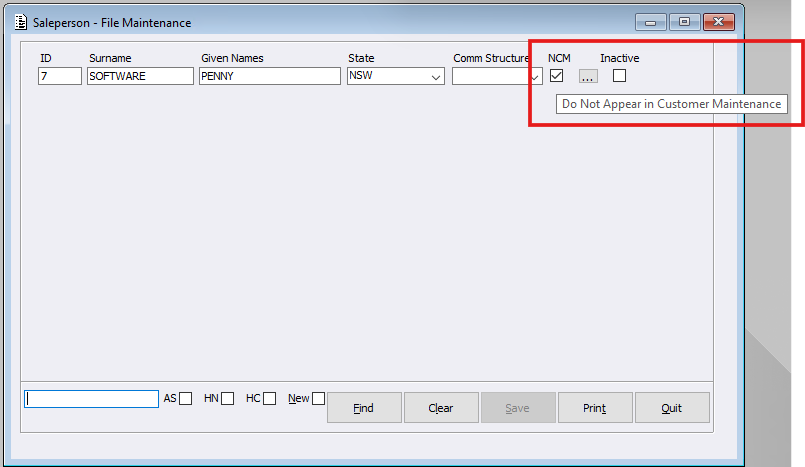Image resolution: width=805 pixels, height=467 pixels.
Task: Uncheck the NCM checkbox
Action: [x=557, y=75]
